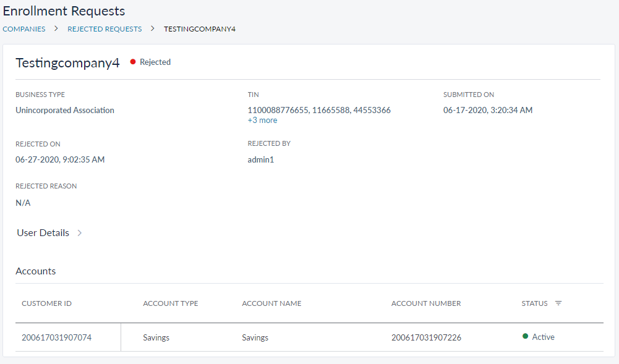Click admin1 under Rejected By
This screenshot has width=619, height=364.
(x=260, y=159)
